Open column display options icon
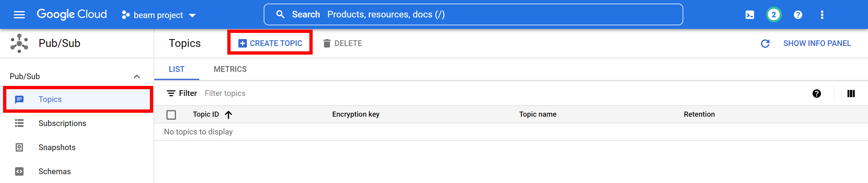Viewport: 868px width, 183px height. coord(851,94)
